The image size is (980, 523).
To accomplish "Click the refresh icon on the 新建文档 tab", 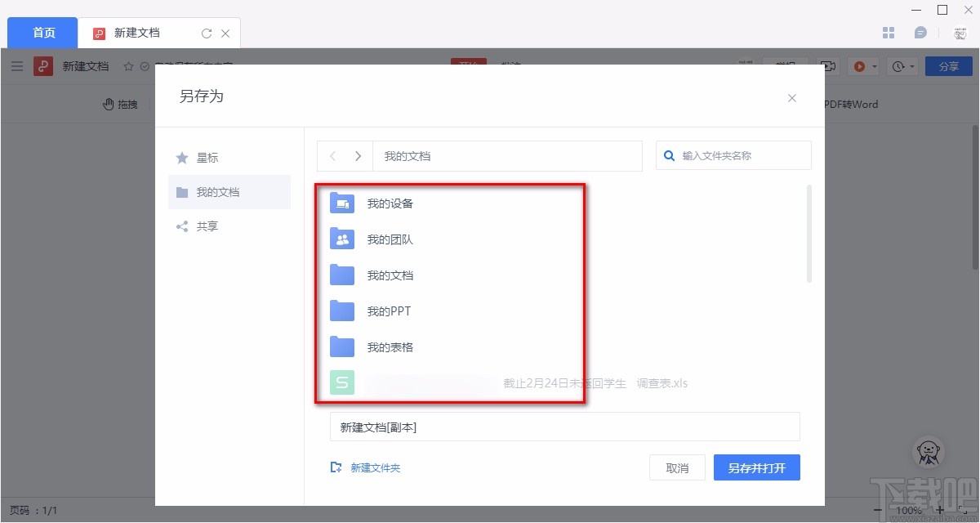I will 207,34.
